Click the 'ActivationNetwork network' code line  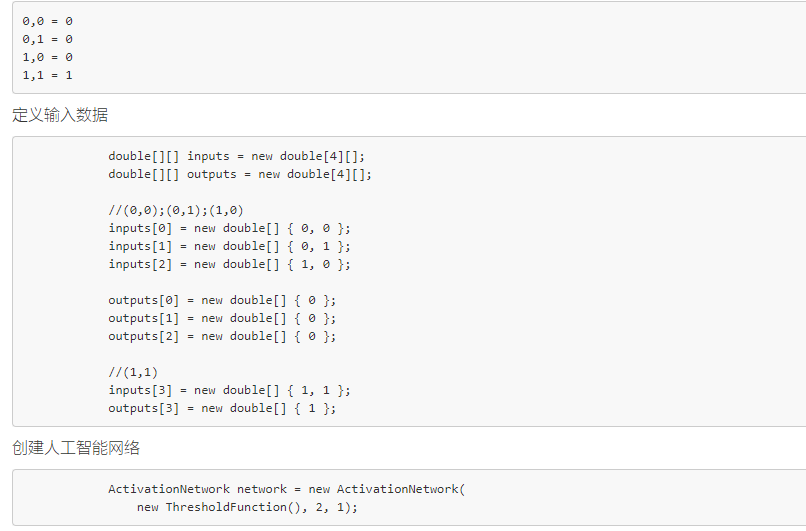(286, 489)
